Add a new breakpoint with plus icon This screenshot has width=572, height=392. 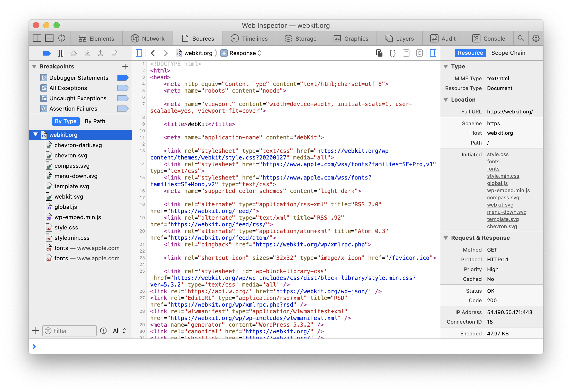(125, 67)
